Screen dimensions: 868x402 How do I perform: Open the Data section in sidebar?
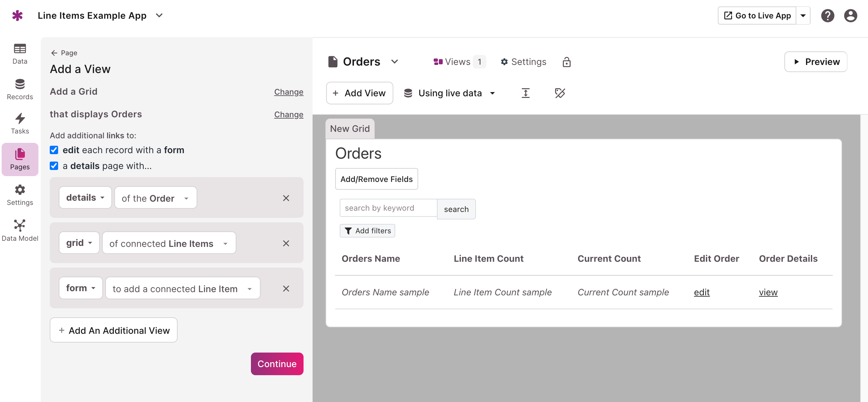point(20,54)
